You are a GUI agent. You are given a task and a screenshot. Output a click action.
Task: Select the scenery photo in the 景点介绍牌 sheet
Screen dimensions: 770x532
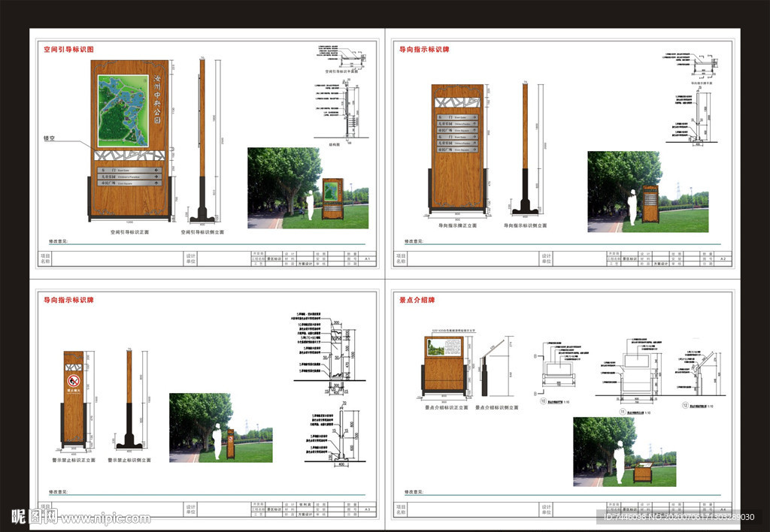623,453
